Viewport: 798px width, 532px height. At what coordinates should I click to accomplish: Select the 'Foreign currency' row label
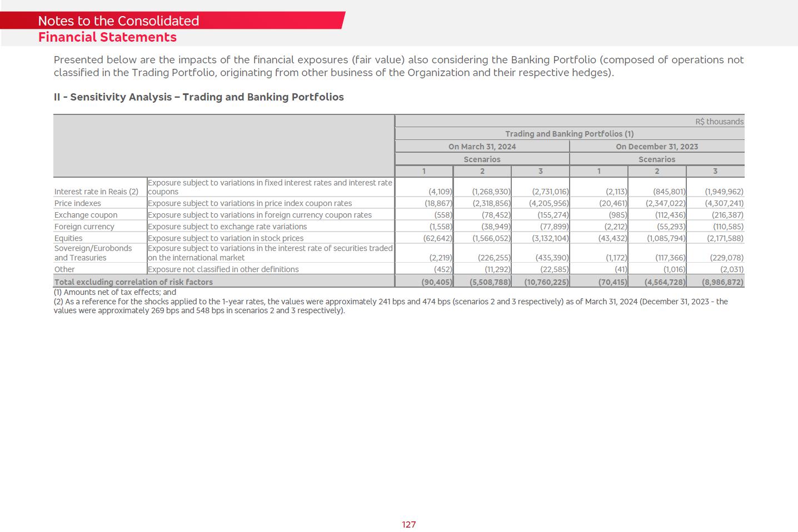pyautogui.click(x=84, y=227)
